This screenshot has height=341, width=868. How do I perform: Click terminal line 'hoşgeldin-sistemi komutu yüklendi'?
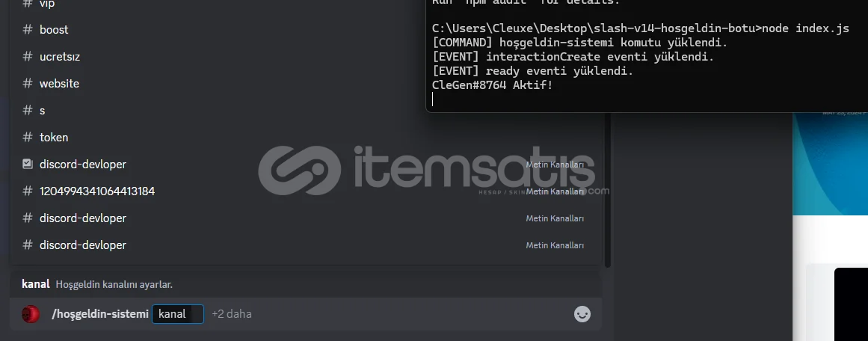point(579,43)
